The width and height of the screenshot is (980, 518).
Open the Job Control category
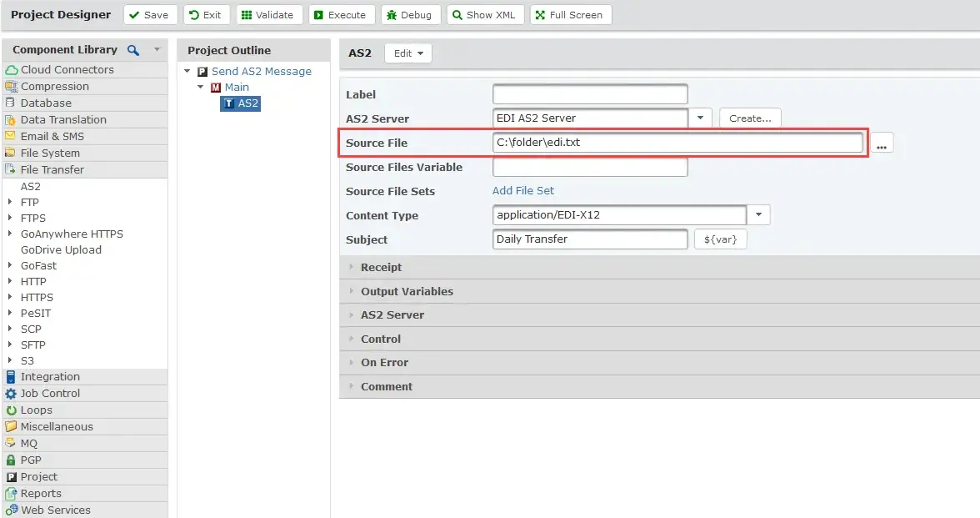point(50,393)
